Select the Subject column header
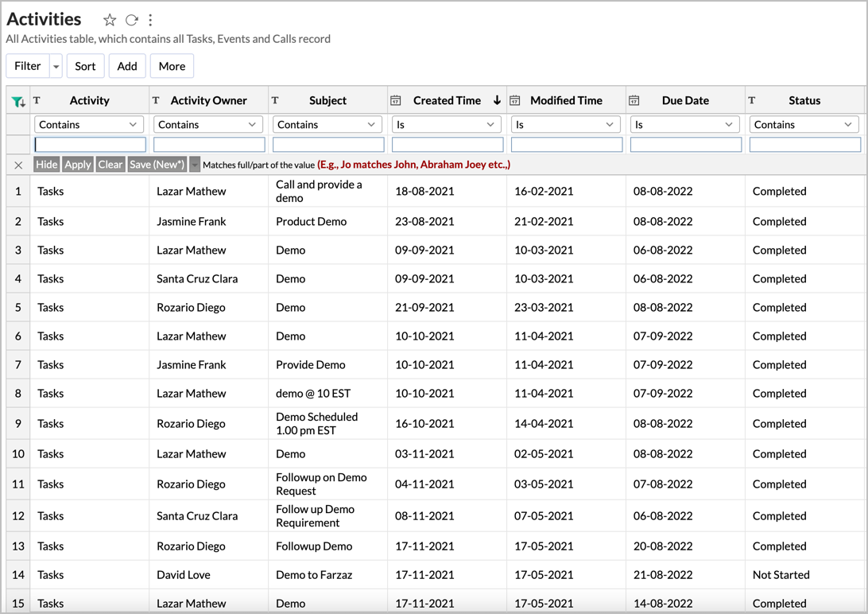 tap(327, 100)
